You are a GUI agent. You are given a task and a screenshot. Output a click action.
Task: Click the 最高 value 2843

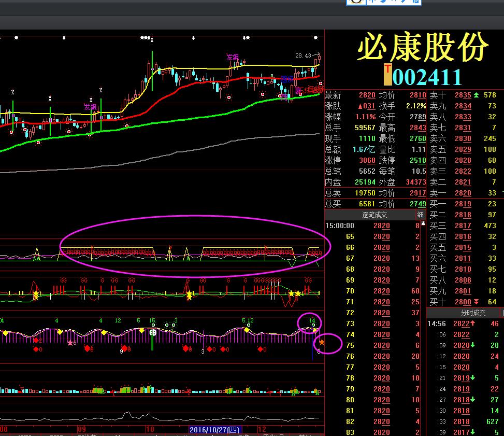click(418, 128)
